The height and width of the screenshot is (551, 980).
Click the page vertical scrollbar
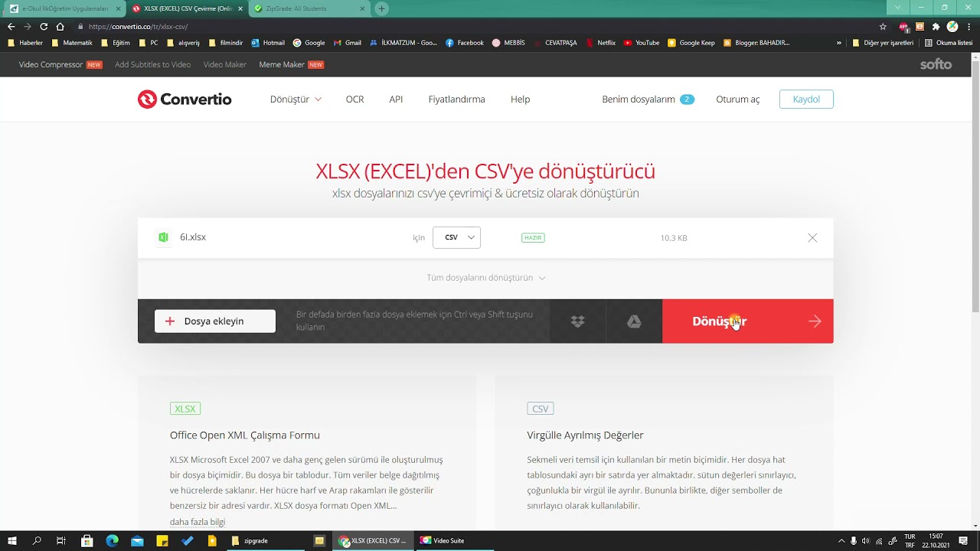[x=975, y=187]
